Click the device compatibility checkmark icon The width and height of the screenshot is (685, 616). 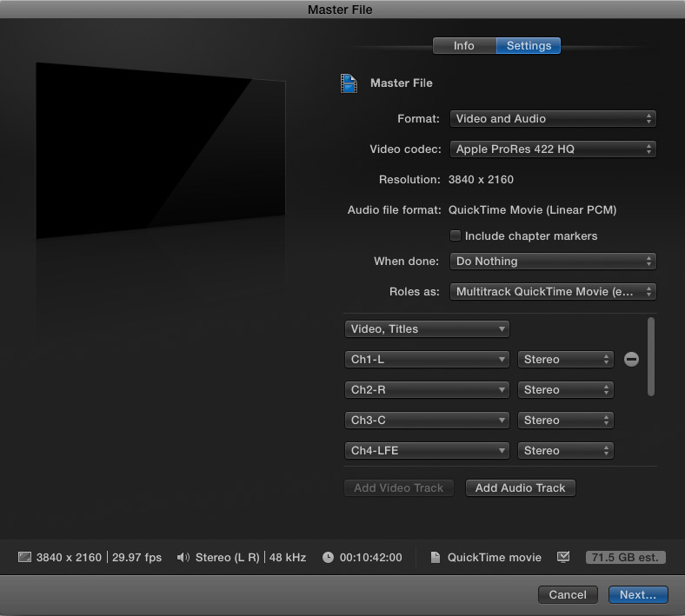pyautogui.click(x=563, y=557)
